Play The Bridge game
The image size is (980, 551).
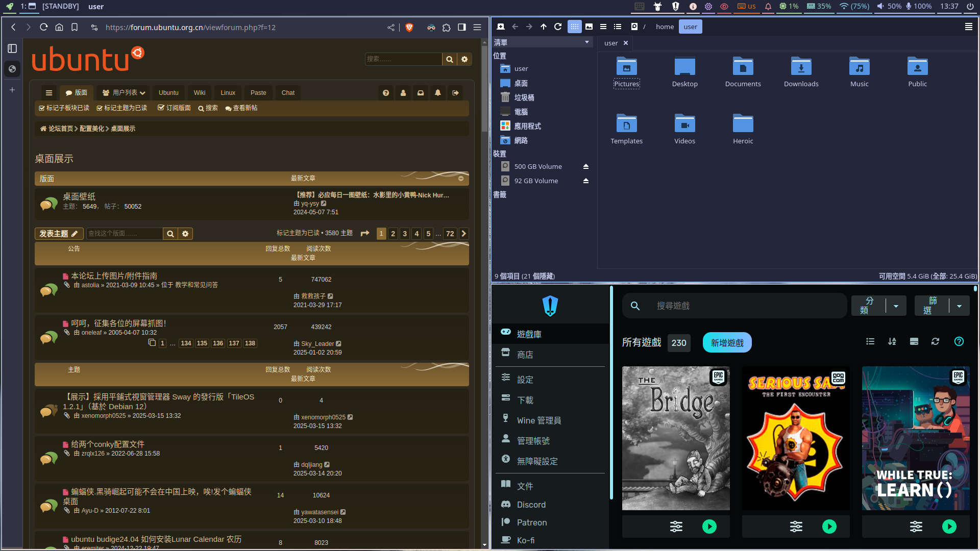coord(709,527)
